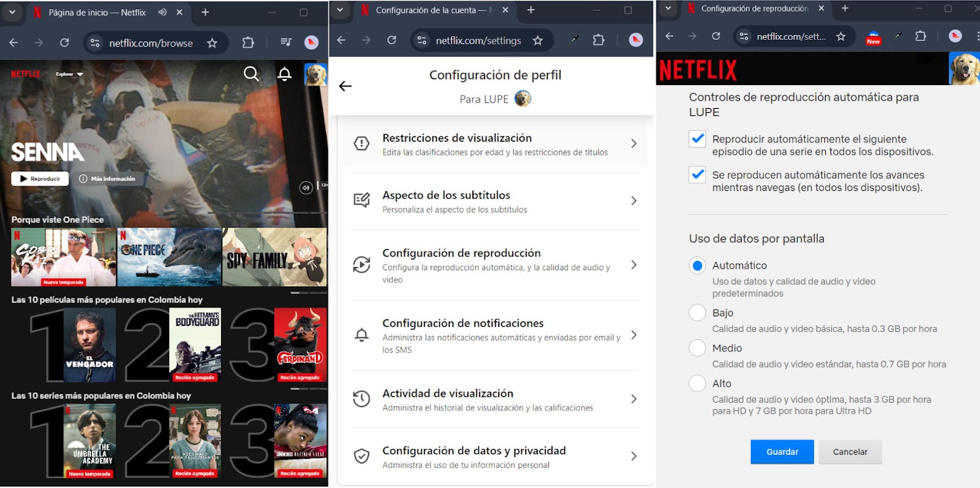Viewport: 980px width, 488px height.
Task: Open the Configuración de datos y privacidad link
Action: click(495, 457)
